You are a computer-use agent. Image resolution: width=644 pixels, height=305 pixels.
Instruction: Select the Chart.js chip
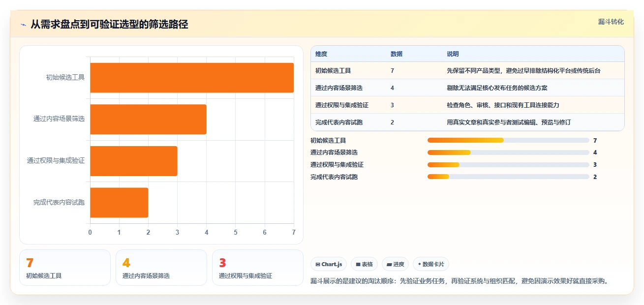point(329,264)
